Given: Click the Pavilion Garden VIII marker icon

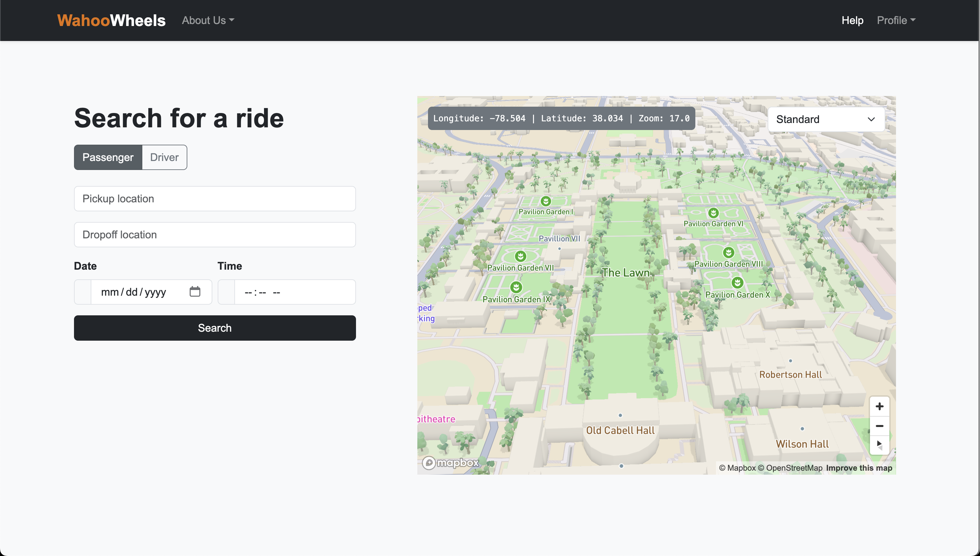Looking at the screenshot, I should click(728, 252).
